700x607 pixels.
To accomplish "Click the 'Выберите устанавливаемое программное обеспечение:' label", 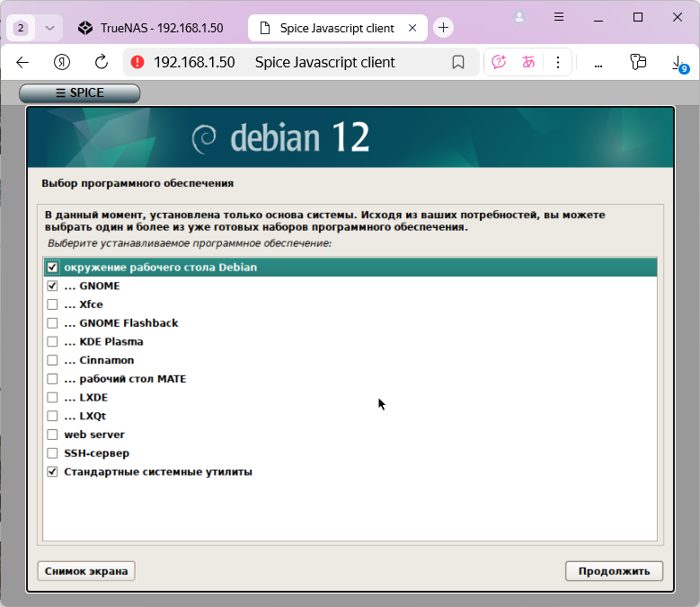I will 190,243.
